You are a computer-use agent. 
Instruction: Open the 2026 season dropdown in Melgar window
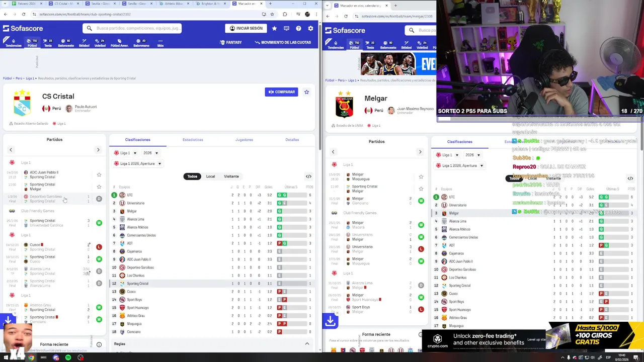(472, 155)
